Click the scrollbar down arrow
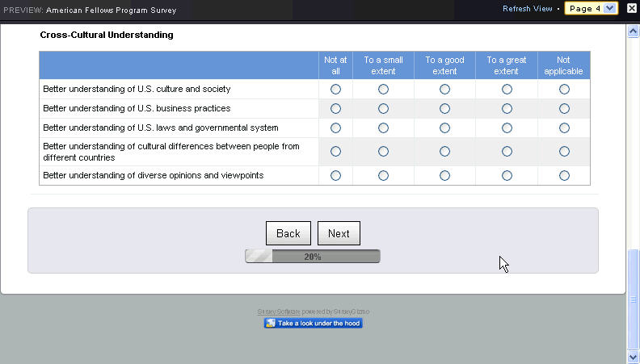 pos(633,358)
